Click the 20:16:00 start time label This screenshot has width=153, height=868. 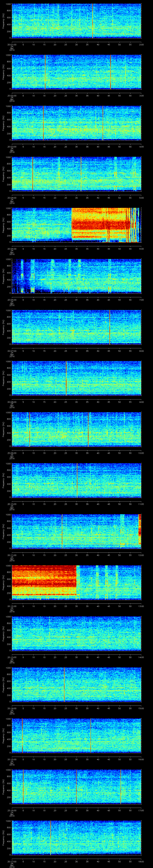(x=12, y=810)
